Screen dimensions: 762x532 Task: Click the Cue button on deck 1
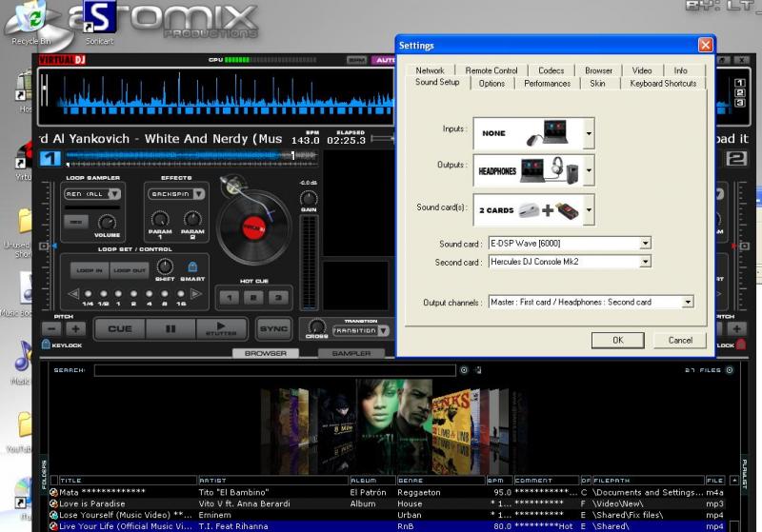pyautogui.click(x=120, y=328)
